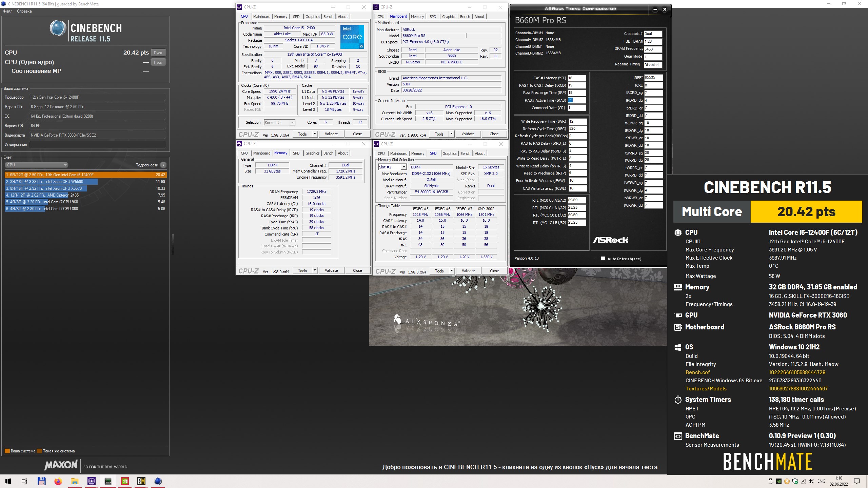This screenshot has width=868, height=488.
Task: Select the Intel Core i7 CPU 860 ranking row
Action: [85, 209]
